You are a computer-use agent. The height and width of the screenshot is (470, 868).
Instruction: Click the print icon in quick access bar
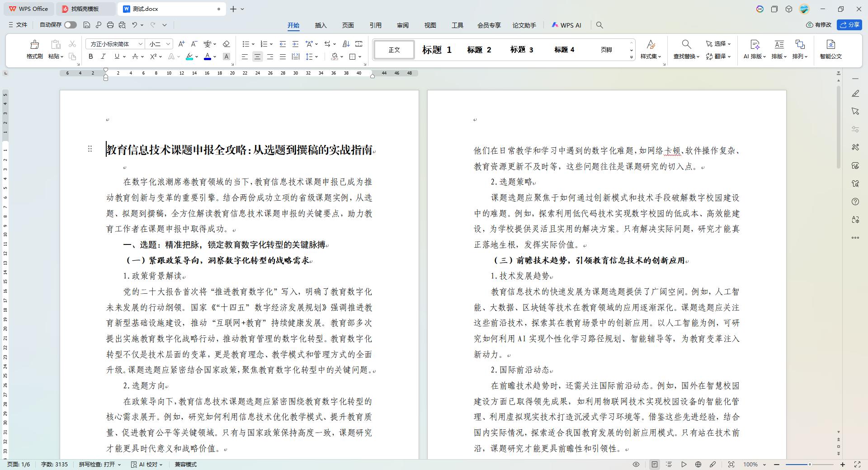110,25
